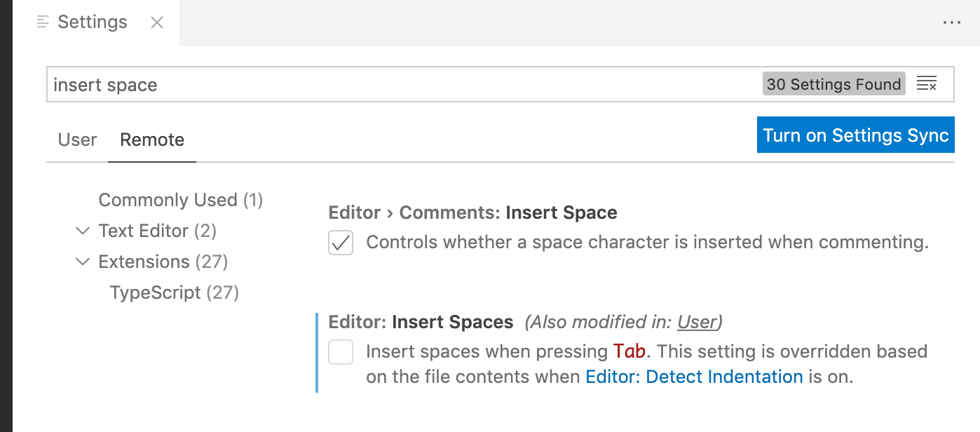The image size is (980, 432).
Task: Uncheck Editor Comments: Insert Space
Action: click(x=341, y=243)
